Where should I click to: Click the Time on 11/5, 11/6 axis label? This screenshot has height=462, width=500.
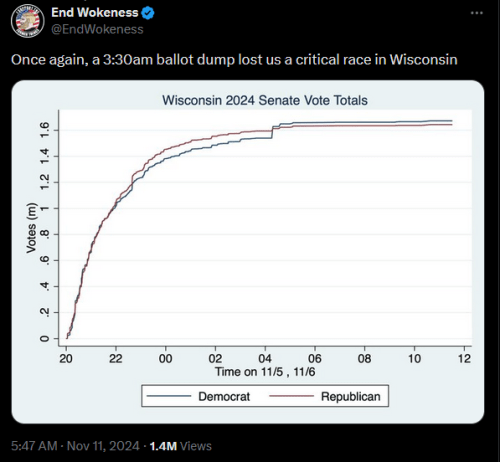[x=265, y=371]
